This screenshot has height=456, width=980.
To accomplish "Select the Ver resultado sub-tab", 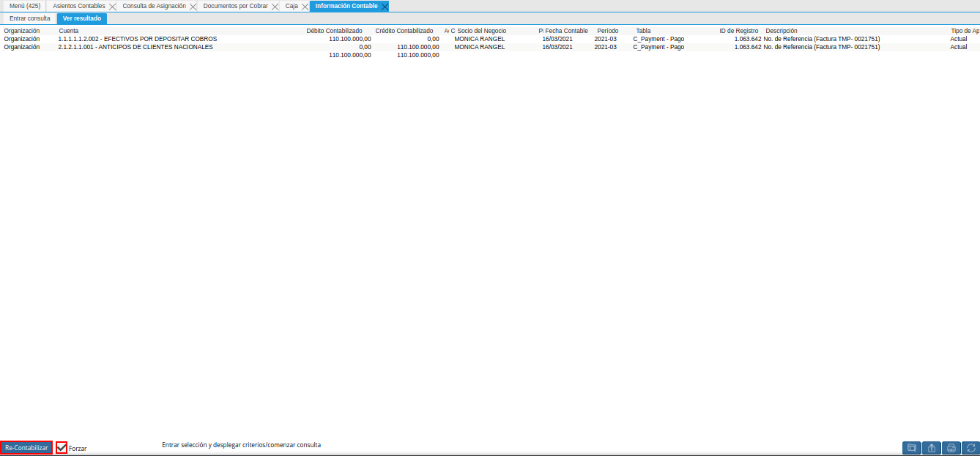I will [x=82, y=18].
